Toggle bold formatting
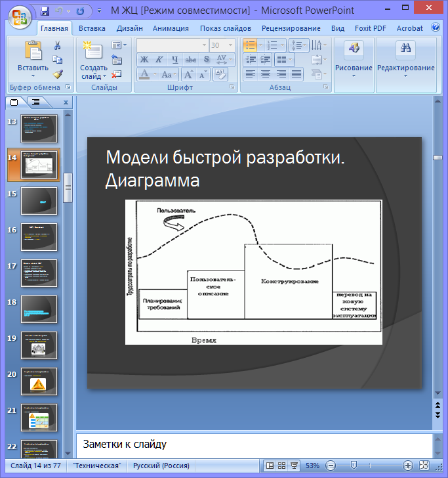Image resolution: width=448 pixels, height=478 pixels. pos(145,60)
